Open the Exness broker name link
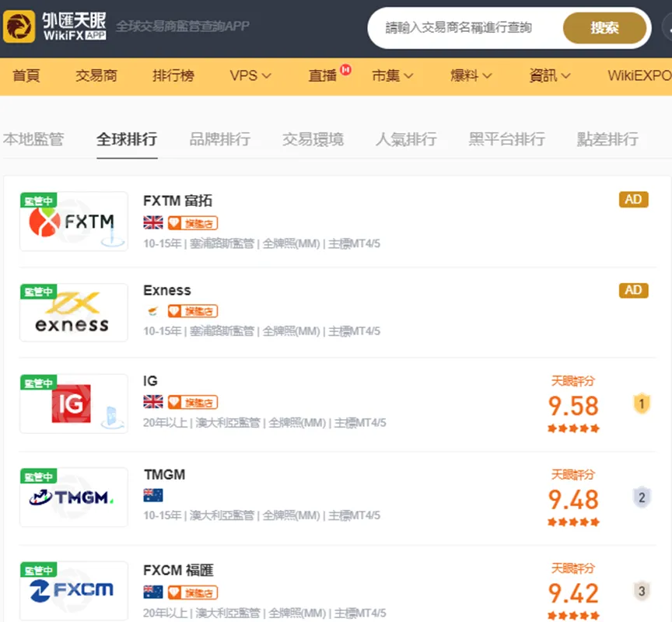This screenshot has height=622, width=672. pyautogui.click(x=167, y=291)
